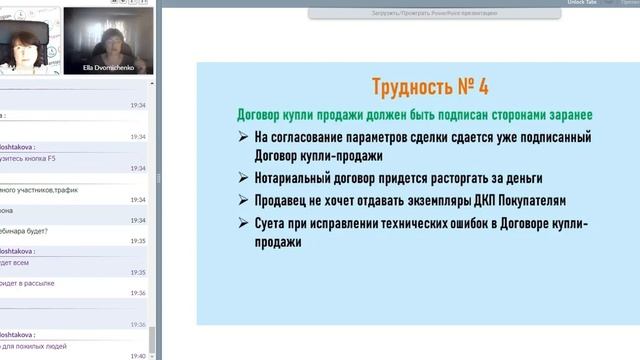Select chat message 'идет в рассылке'
This screenshot has width=640, height=360.
point(27,283)
